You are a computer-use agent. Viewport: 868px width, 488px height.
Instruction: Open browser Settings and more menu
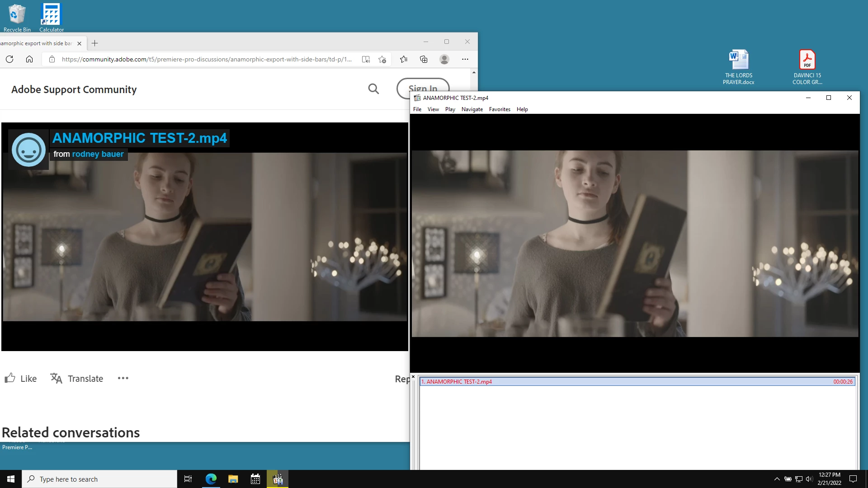pos(465,59)
